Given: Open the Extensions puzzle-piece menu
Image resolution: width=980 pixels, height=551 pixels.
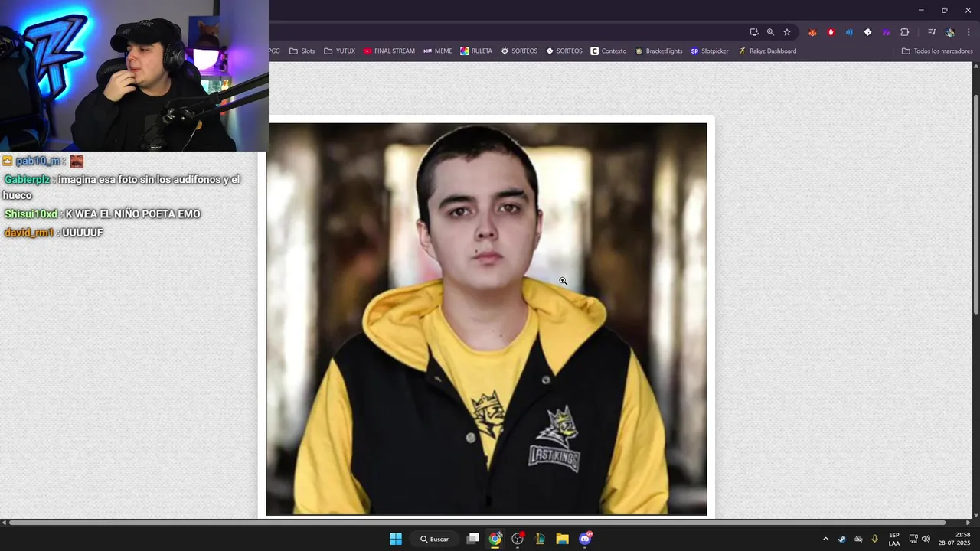Looking at the screenshot, I should point(904,32).
